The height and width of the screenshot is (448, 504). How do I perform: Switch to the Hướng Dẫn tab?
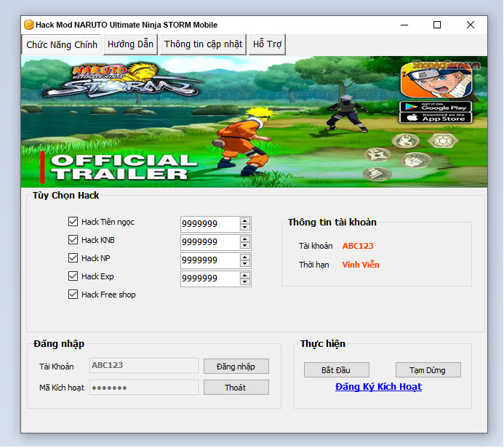[x=130, y=44]
